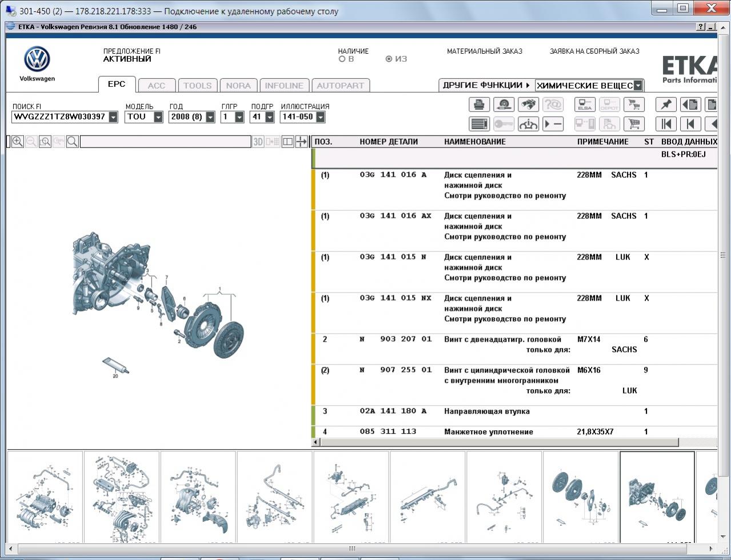Open the highlighted clutch gearbox thumbnail
The height and width of the screenshot is (560, 731).
pyautogui.click(x=657, y=497)
